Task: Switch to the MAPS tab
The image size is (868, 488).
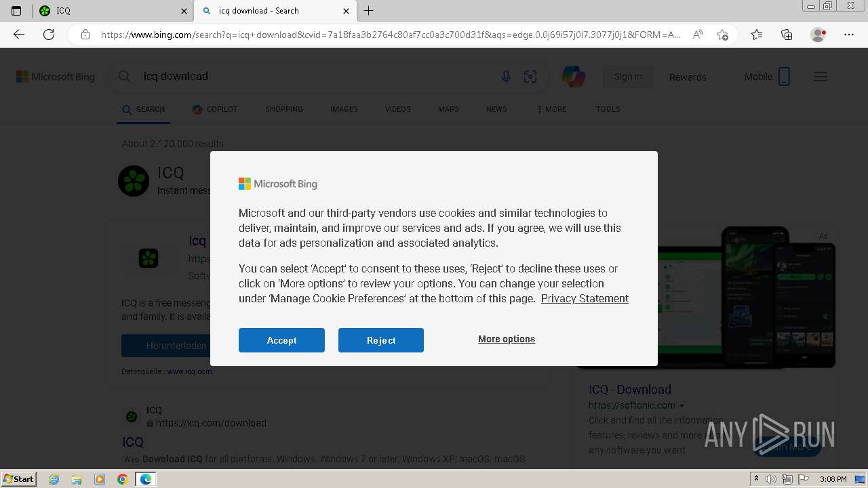Action: point(448,109)
